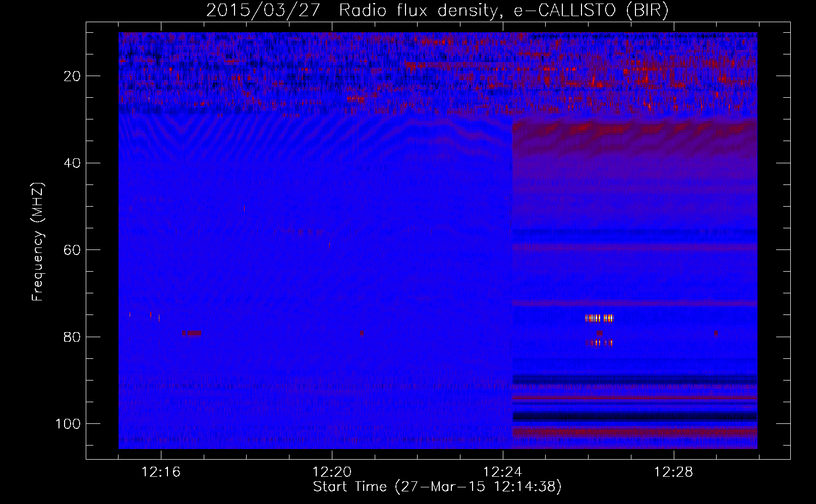
Task: Click the 40 MHz frequency tick label
Action: click(73, 163)
